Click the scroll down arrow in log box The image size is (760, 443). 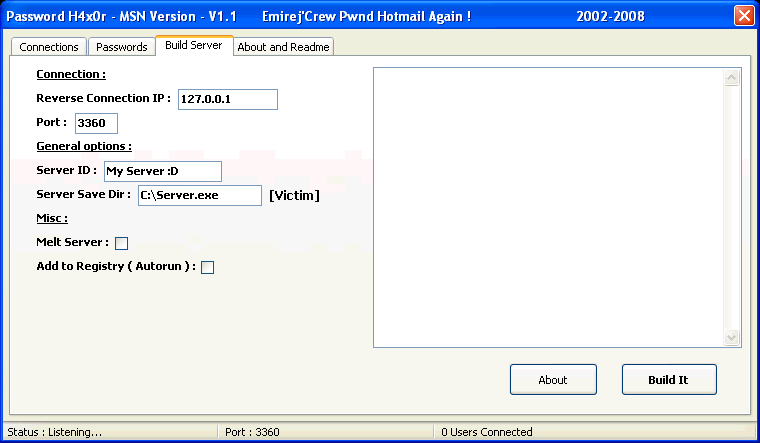click(731, 338)
